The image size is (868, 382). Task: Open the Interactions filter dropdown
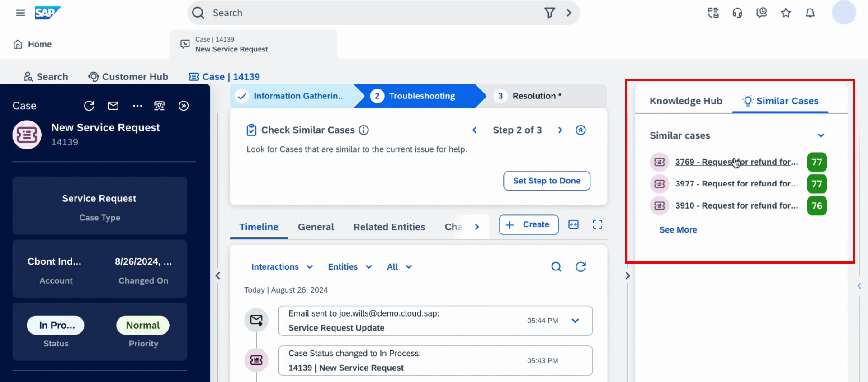point(282,267)
